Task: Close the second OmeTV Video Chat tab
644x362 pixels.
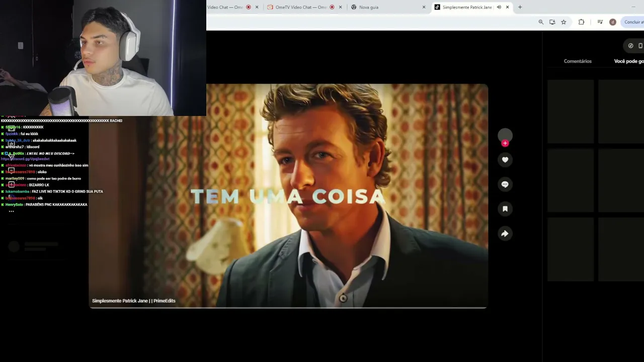Action: click(340, 7)
